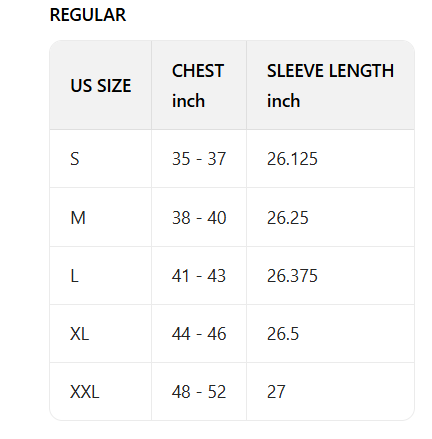Click the 26.25 sleeve length value
432x439 pixels.
(288, 218)
